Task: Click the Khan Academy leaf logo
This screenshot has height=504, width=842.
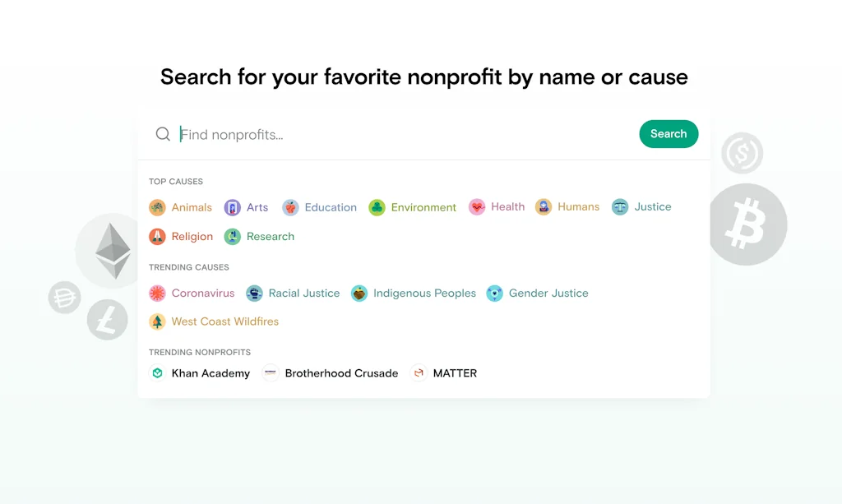Action: (x=157, y=372)
